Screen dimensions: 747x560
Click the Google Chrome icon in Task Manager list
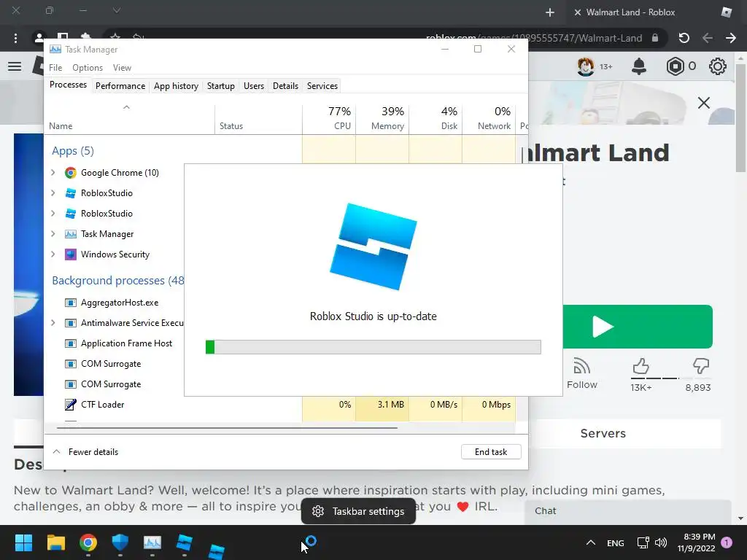point(71,173)
